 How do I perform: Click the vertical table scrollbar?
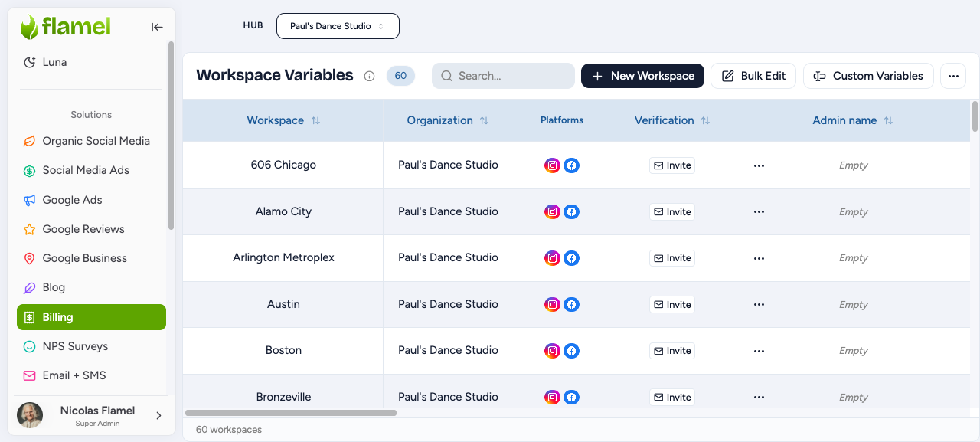click(975, 116)
